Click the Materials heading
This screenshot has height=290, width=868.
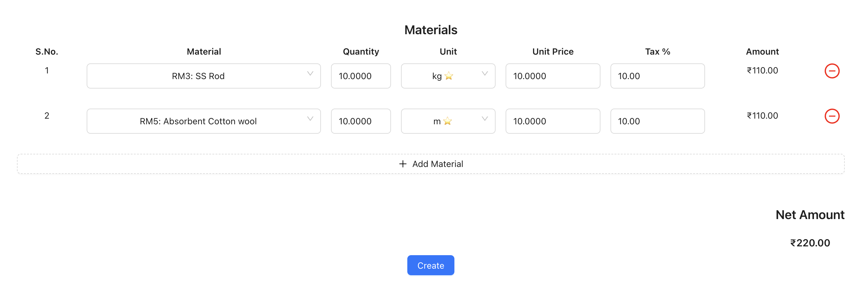(x=431, y=30)
